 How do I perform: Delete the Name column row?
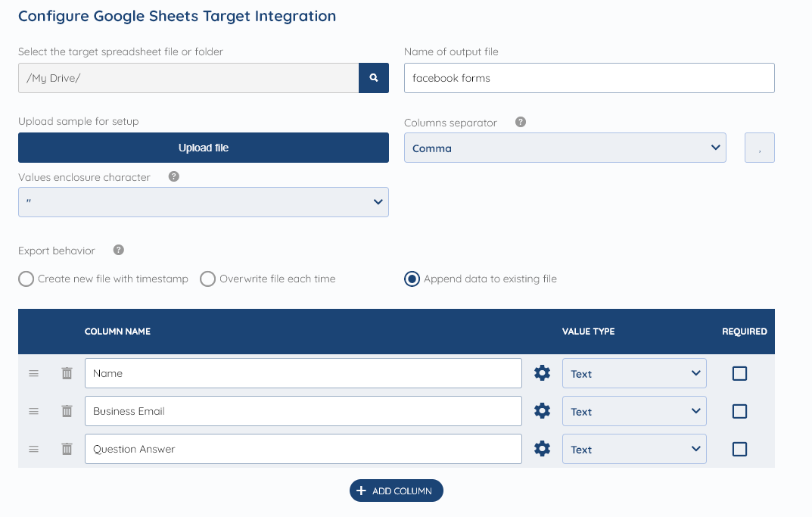coord(67,373)
